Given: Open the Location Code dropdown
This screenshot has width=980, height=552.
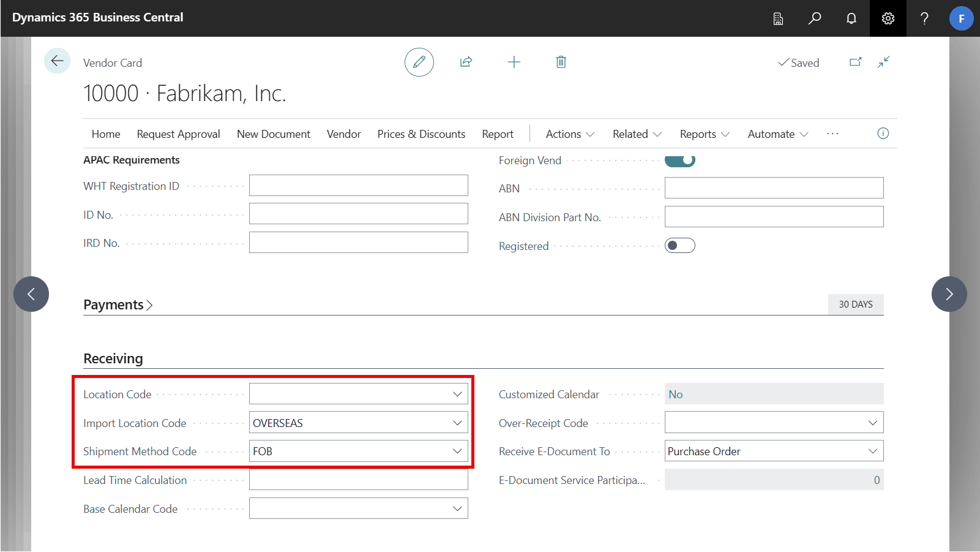Looking at the screenshot, I should (457, 394).
